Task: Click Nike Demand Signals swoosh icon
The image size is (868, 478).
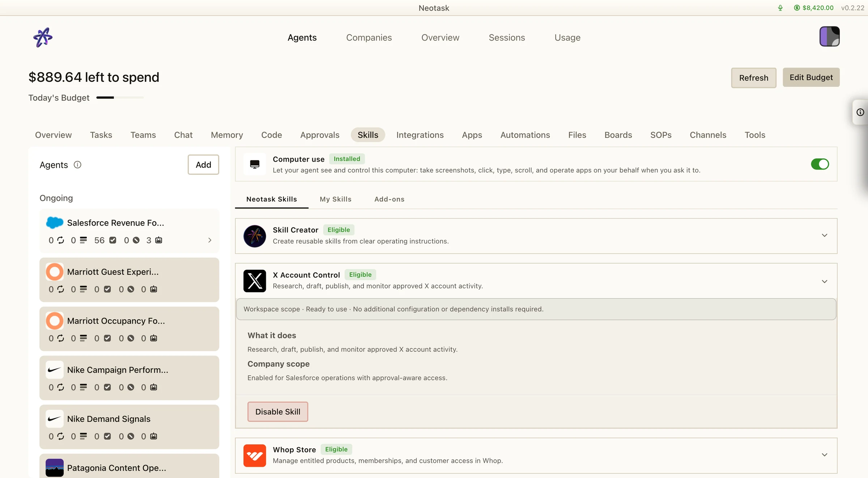Action: pyautogui.click(x=55, y=419)
